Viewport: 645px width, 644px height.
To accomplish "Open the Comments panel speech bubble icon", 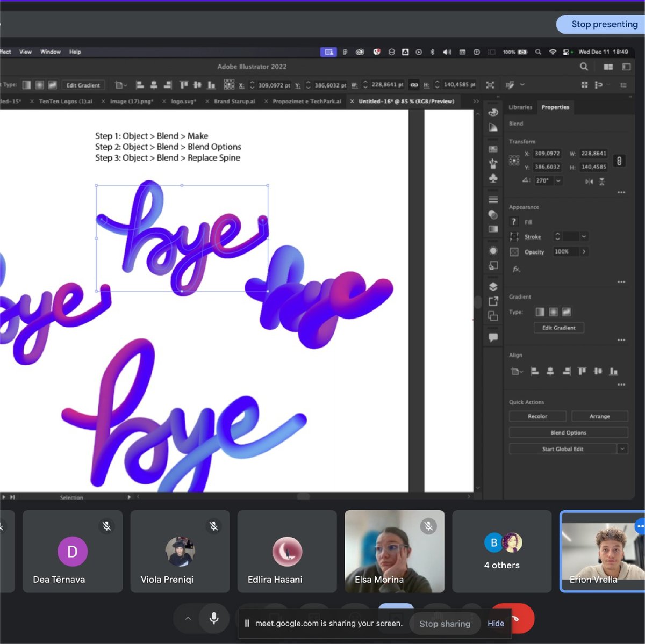I will (x=493, y=337).
